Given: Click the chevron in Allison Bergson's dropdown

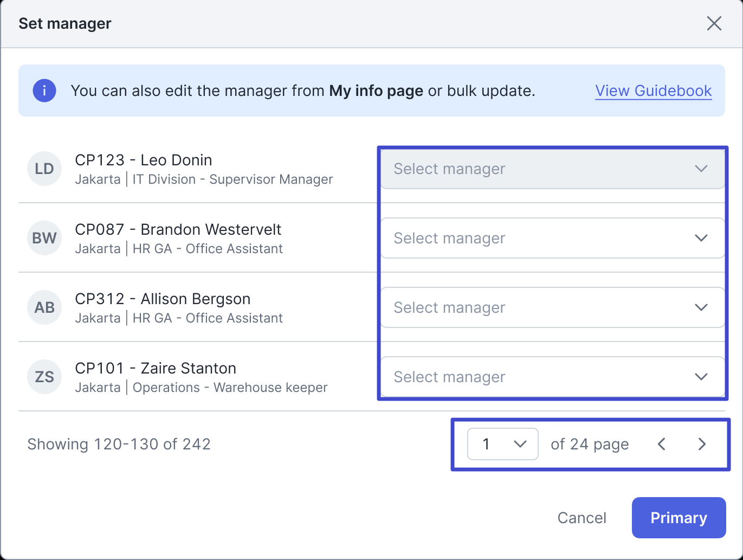Looking at the screenshot, I should point(701,307).
